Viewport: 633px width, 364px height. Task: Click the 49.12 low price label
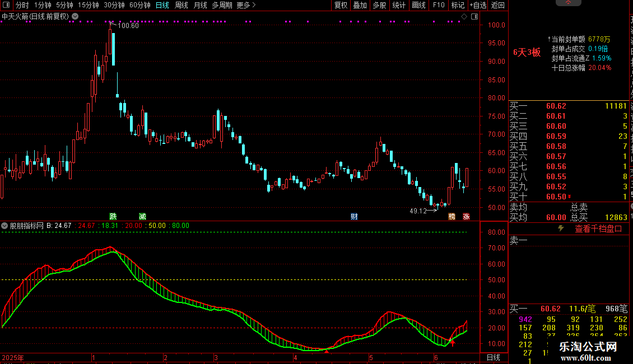418,211
